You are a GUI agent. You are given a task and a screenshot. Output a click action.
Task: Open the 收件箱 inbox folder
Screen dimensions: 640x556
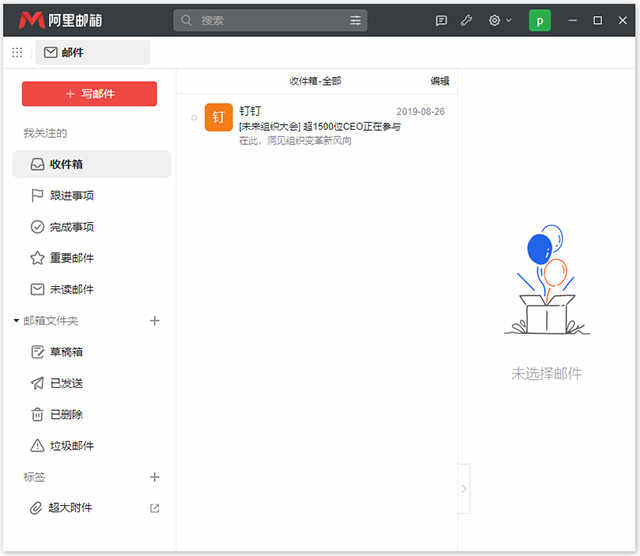(x=92, y=164)
